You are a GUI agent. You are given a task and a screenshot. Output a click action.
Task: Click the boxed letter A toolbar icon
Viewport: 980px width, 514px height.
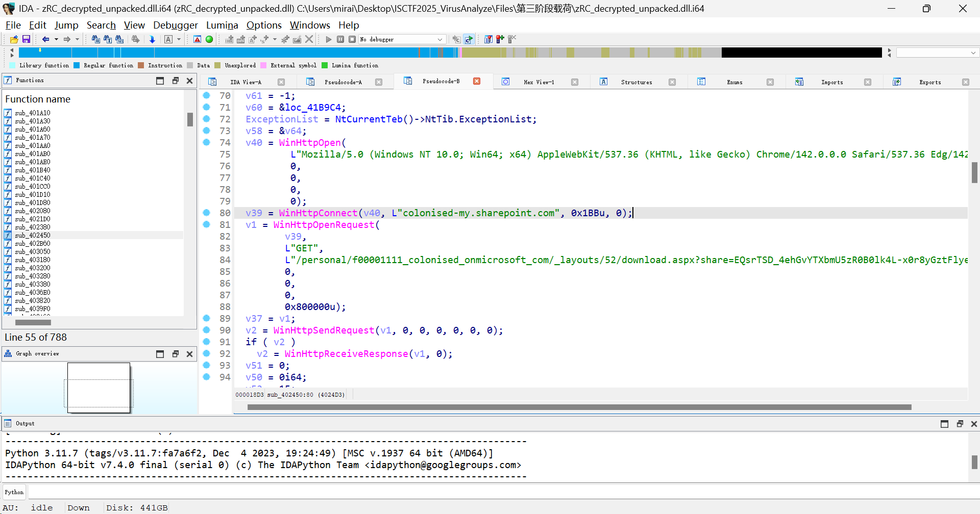[168, 39]
